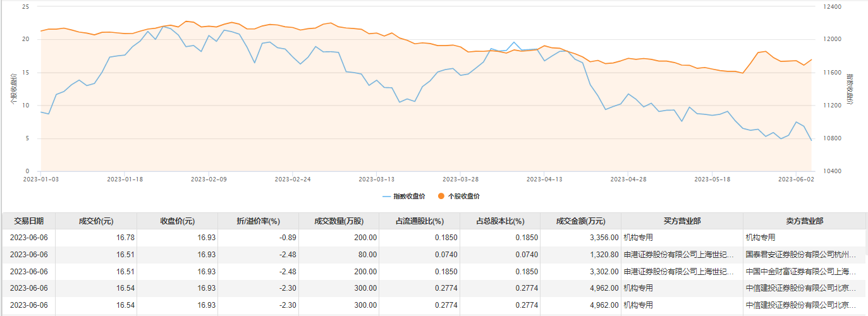The height and width of the screenshot is (316, 868).
Task: Open the 国泰君安证券 seller branch link
Action: click(801, 255)
